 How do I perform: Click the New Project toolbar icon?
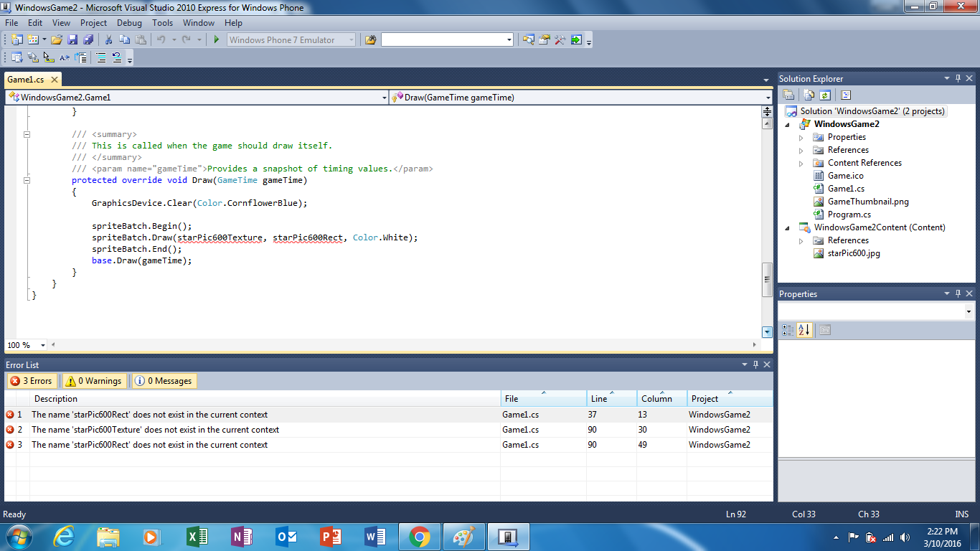(17, 40)
